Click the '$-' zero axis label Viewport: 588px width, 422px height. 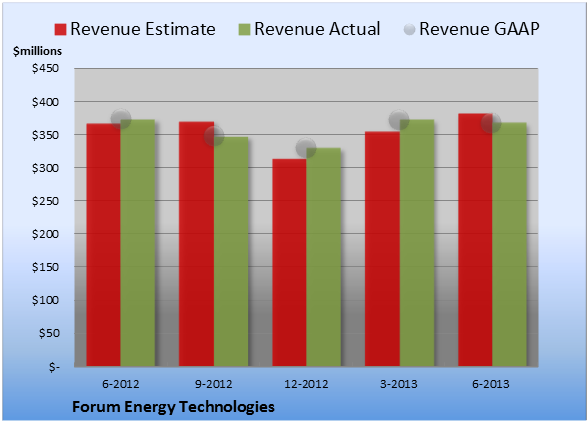point(54,366)
